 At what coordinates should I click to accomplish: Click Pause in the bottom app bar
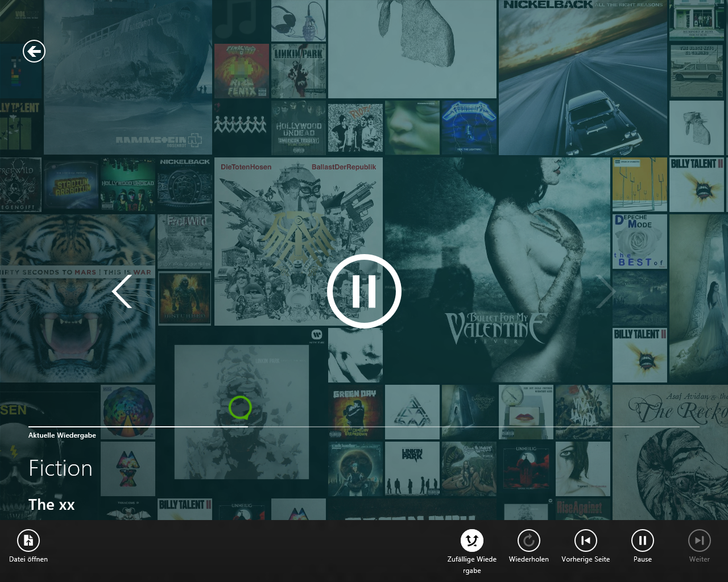point(643,546)
